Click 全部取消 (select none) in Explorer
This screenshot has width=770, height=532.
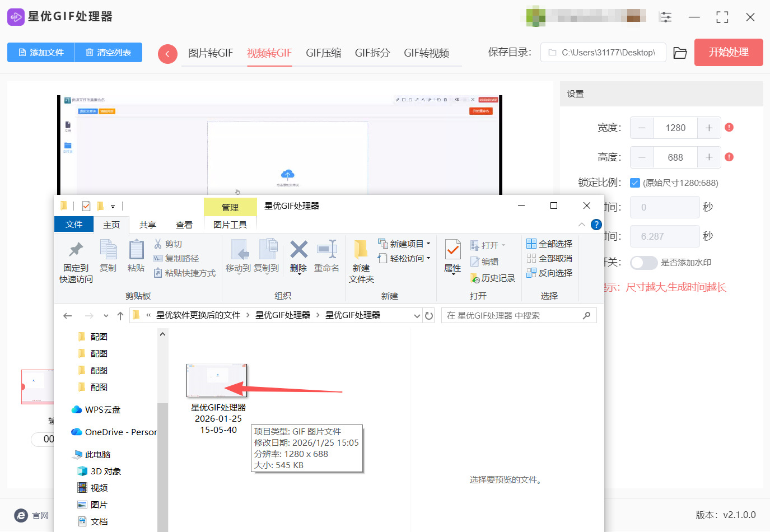(x=549, y=259)
